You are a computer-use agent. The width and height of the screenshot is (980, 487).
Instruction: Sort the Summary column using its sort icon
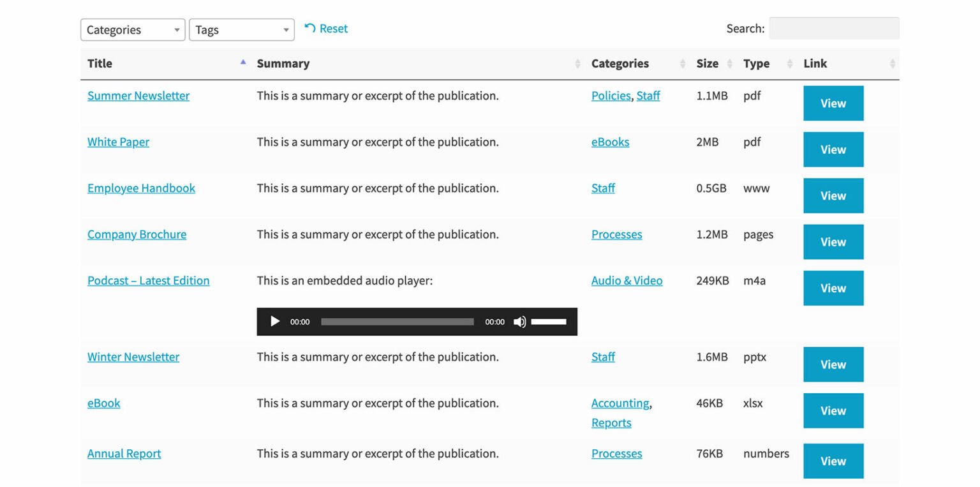tap(577, 63)
